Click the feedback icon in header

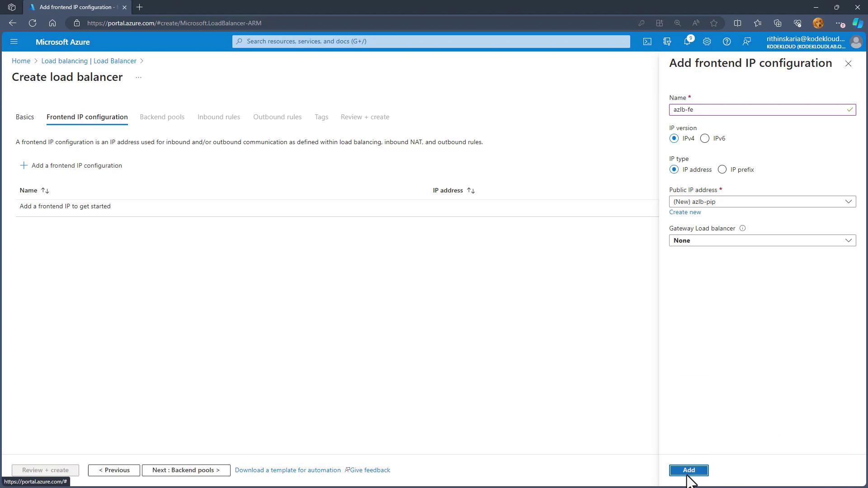pos(746,42)
